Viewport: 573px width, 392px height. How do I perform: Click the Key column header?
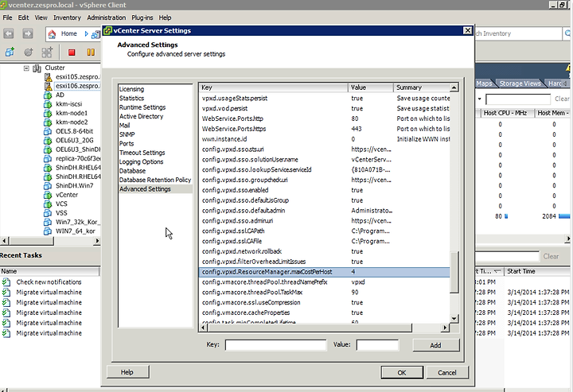[x=274, y=87]
